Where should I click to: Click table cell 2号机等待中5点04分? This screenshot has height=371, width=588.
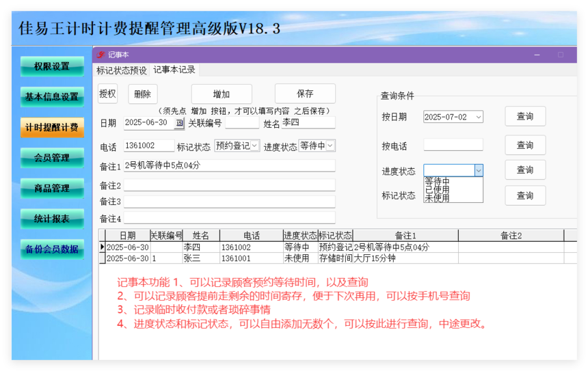405,247
